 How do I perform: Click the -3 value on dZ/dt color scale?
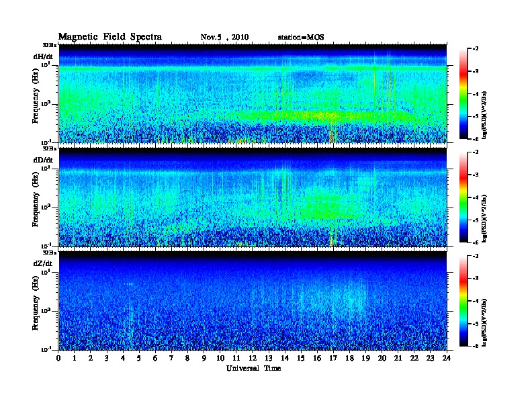tap(476, 279)
